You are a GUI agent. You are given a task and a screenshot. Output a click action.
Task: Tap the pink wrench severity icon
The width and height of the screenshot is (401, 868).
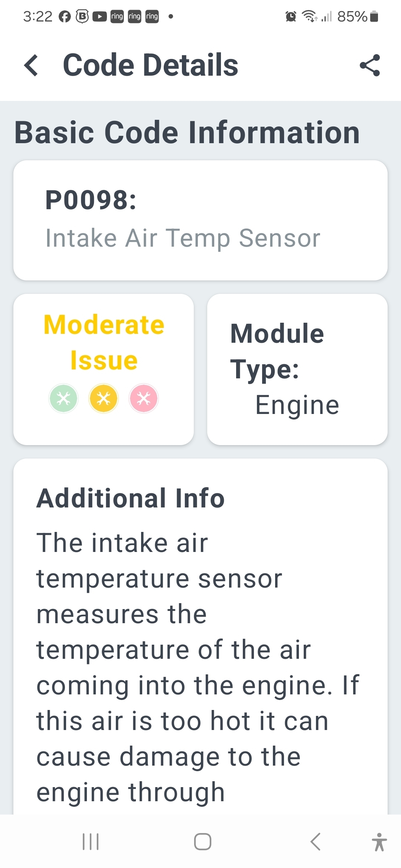[144, 399]
